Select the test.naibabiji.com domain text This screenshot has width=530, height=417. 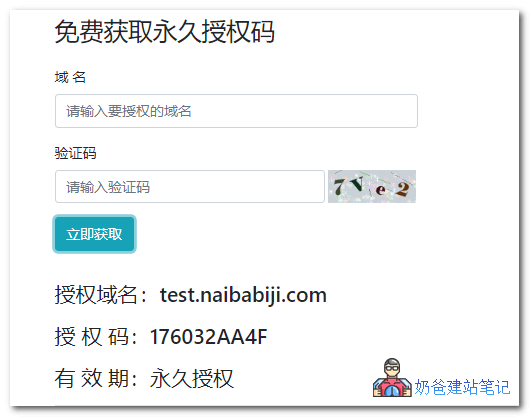(243, 295)
